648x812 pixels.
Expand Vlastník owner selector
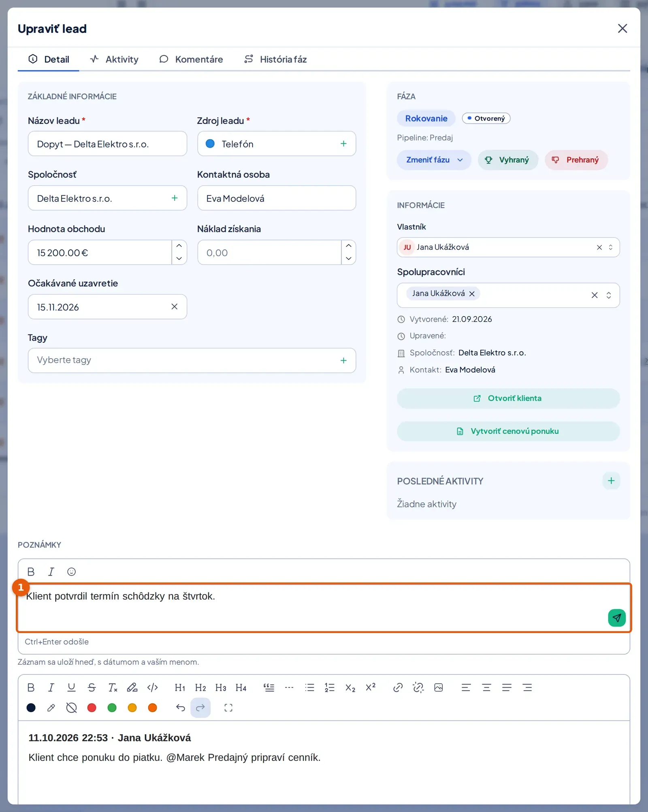(x=610, y=247)
